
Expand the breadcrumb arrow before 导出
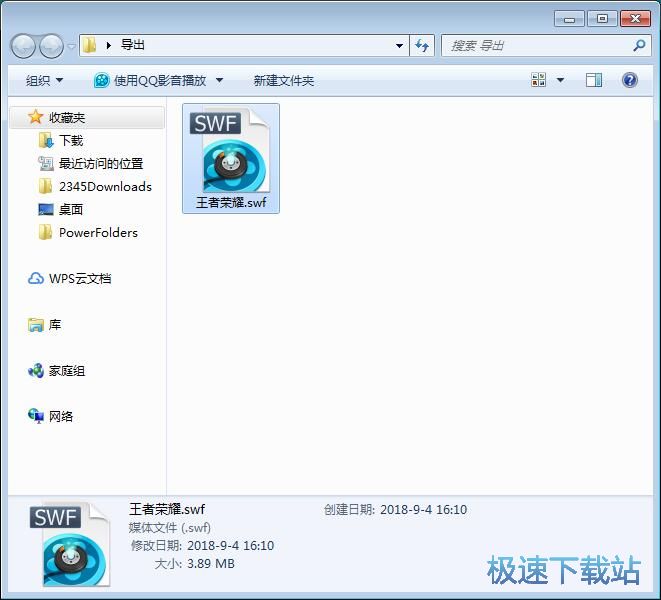pyautogui.click(x=109, y=46)
